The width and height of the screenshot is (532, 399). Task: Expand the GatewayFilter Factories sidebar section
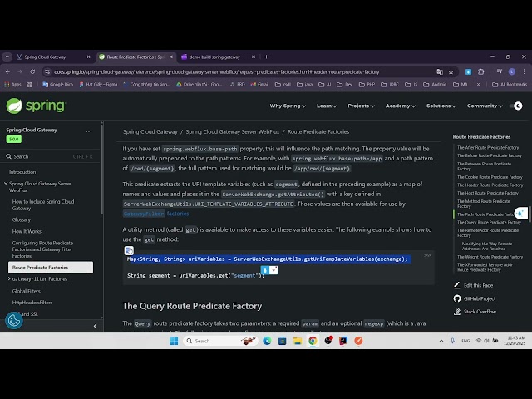9,278
